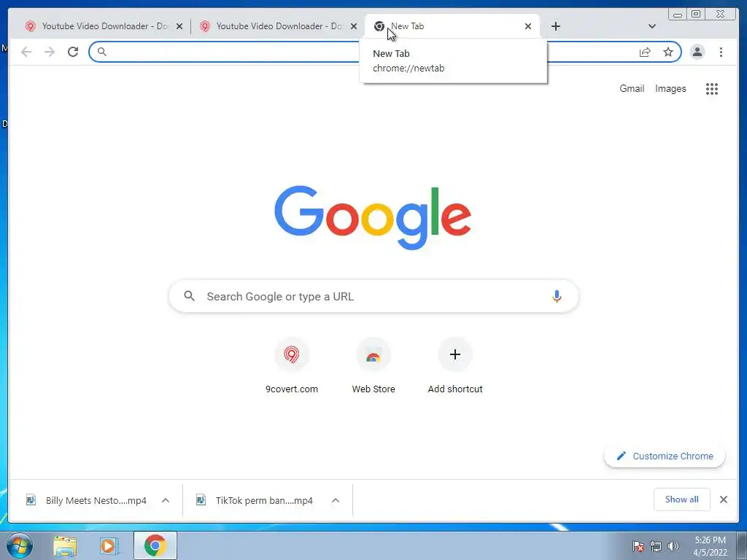The width and height of the screenshot is (747, 560).
Task: Open the Windows Start menu
Action: (x=20, y=546)
